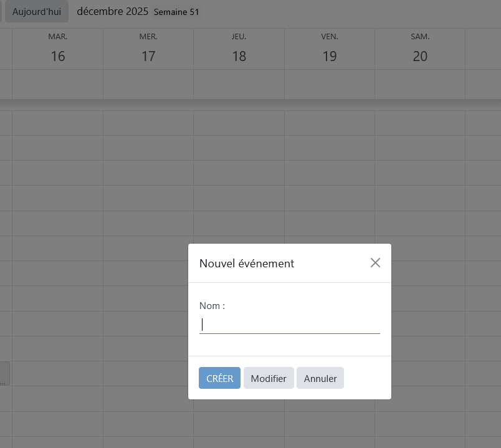501x448 pixels.
Task: Click all-day cell under Friday 19
Action: tap(330, 84)
